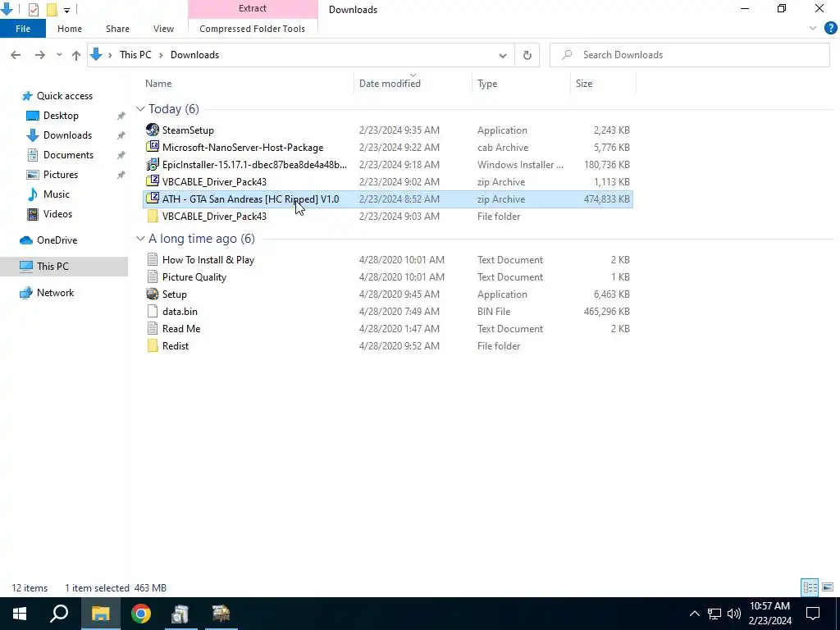Select the How To Install & Play document icon

click(x=153, y=260)
